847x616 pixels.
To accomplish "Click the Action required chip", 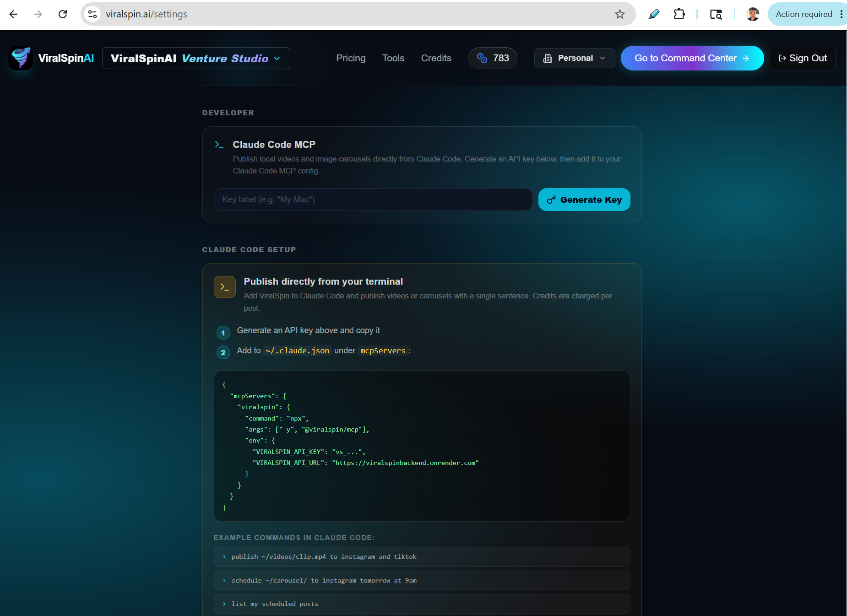I will coord(804,14).
